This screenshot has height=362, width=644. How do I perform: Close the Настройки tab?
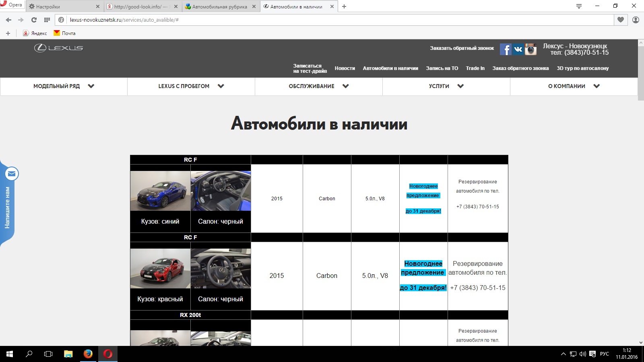(x=98, y=6)
